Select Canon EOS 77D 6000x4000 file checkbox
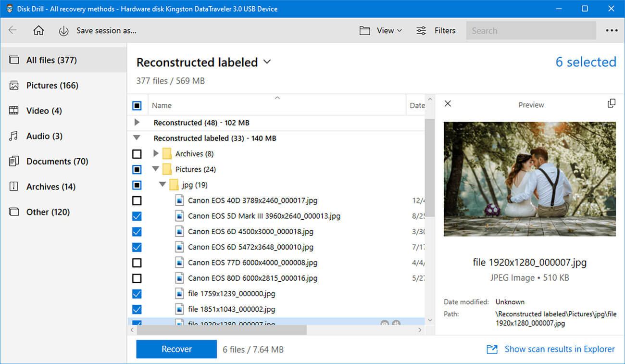Viewport: 625px width, 364px height. [x=137, y=263]
